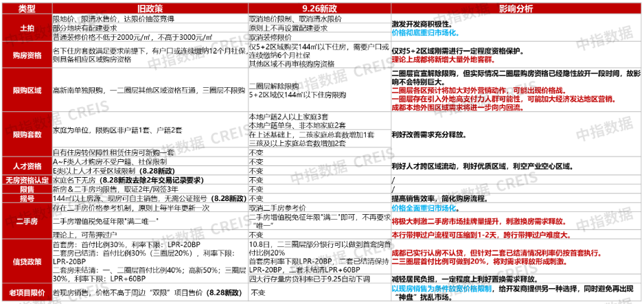
Task: Select the '购房资格' row label
Action: 27,56
